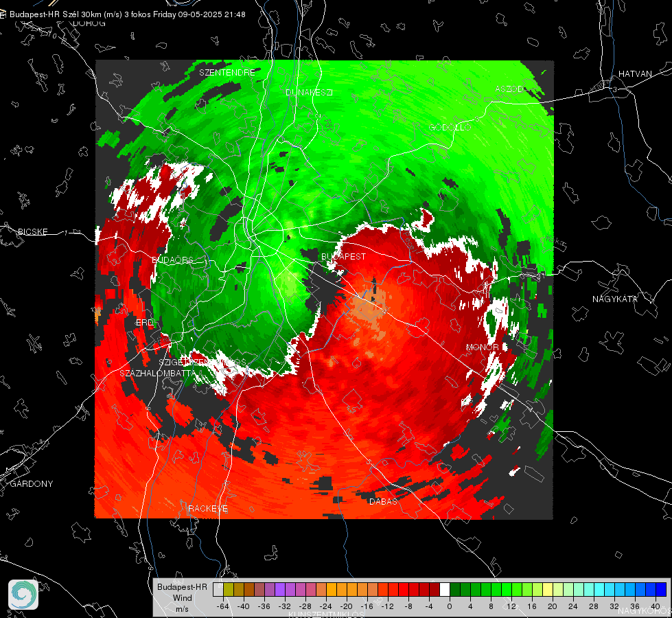Click the BUDAPEST city label

click(x=343, y=256)
